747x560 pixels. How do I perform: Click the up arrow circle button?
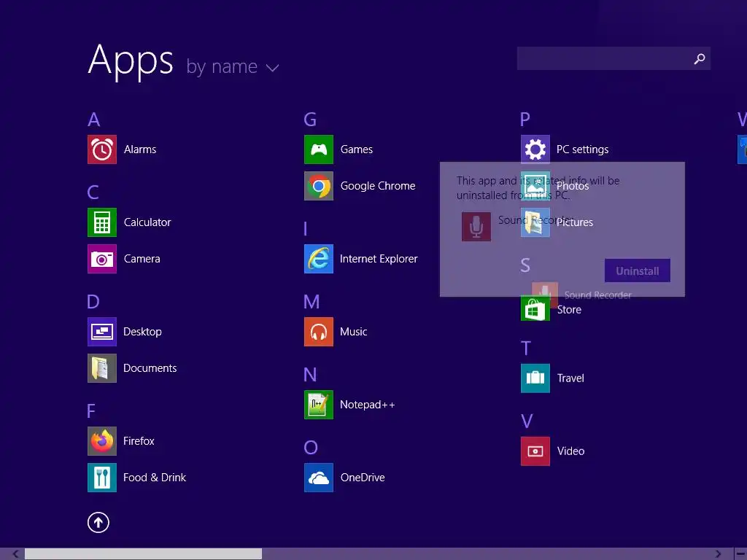click(x=98, y=522)
